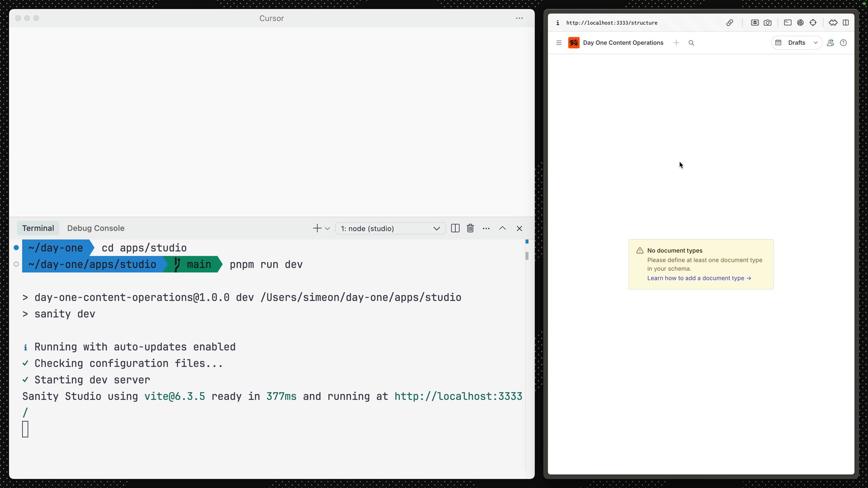Click the hollow decoration circle beside pnpm run dev line
Viewport: 868px width, 488px height.
point(16,264)
